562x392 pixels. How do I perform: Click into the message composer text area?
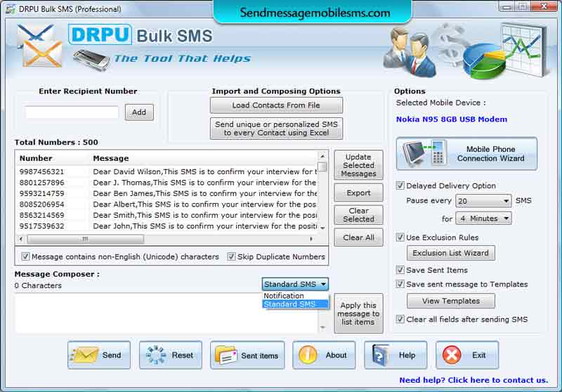coord(166,313)
